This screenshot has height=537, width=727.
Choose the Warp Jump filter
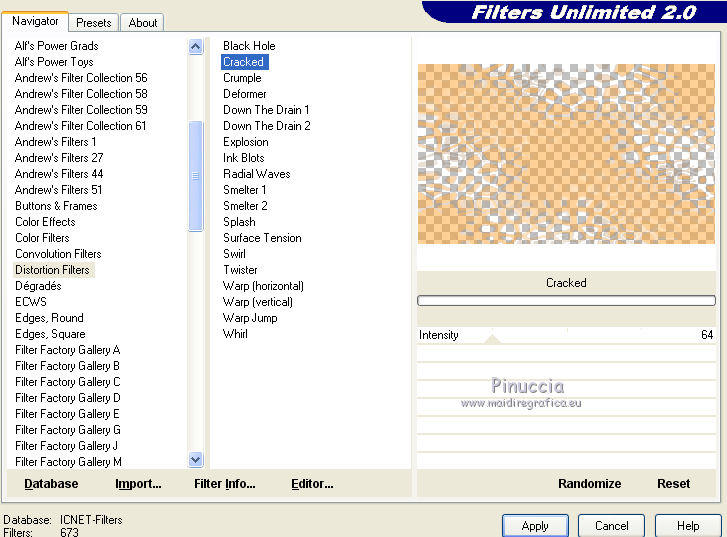(250, 318)
